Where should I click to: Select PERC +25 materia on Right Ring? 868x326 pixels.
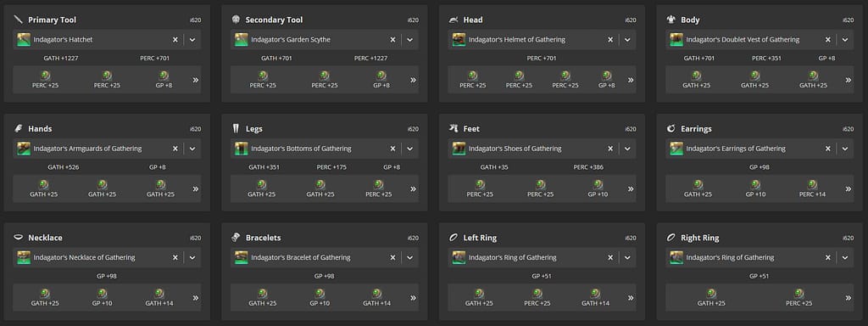[798, 298]
